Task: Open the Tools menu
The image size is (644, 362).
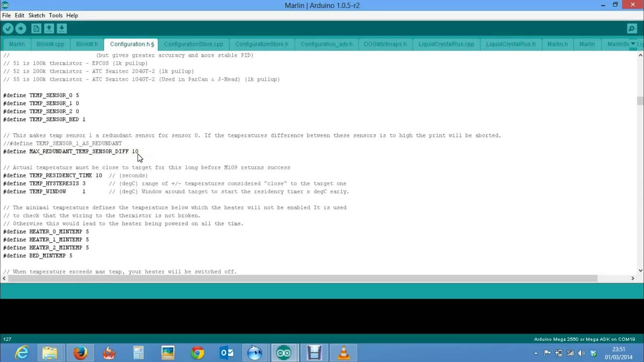Action: (x=56, y=15)
